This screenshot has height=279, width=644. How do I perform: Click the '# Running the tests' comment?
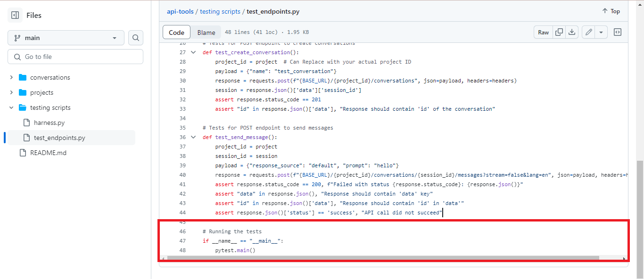coord(232,231)
